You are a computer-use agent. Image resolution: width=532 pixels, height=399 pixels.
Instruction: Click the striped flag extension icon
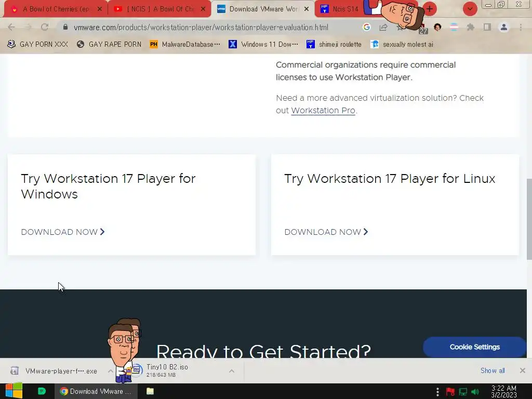click(454, 27)
